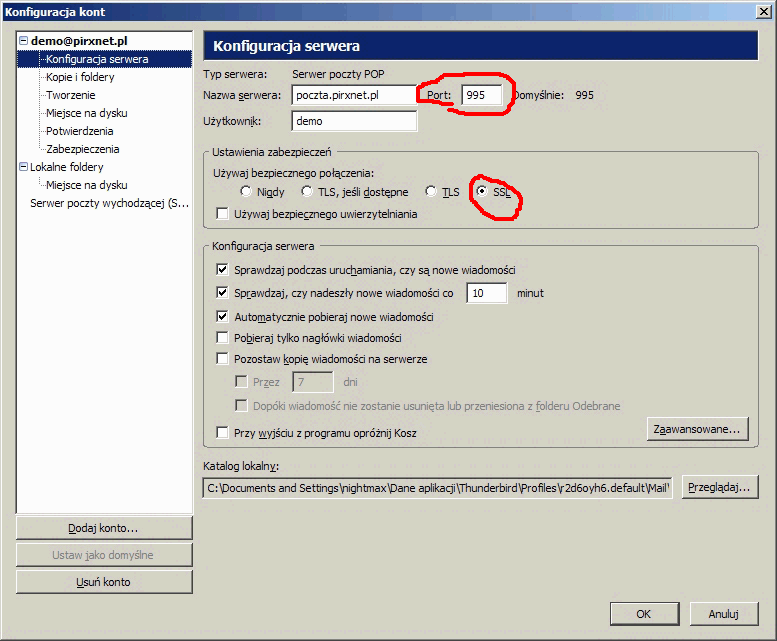Choose Nigdy secure connection option
Viewport: 777px width, 641px height.
[246, 192]
